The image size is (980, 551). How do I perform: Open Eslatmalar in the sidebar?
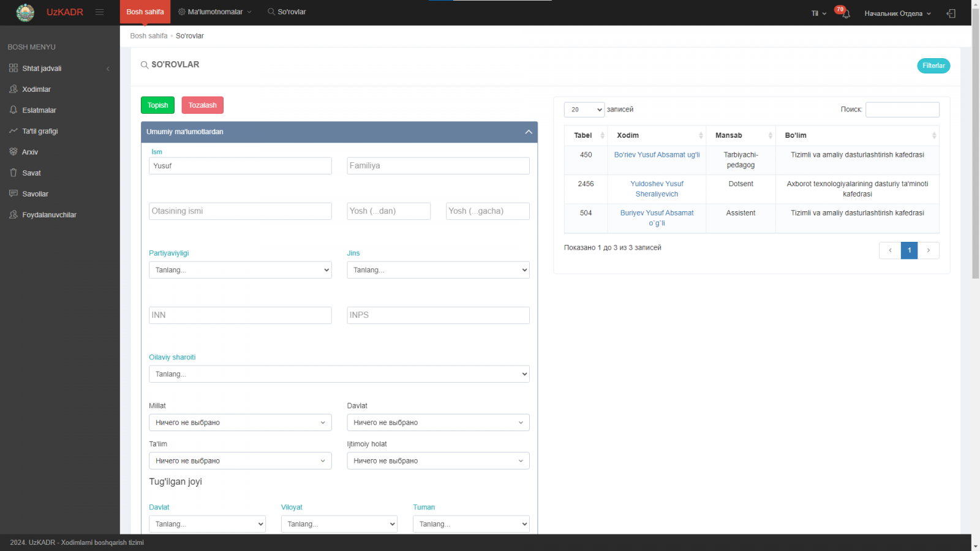pyautogui.click(x=39, y=110)
